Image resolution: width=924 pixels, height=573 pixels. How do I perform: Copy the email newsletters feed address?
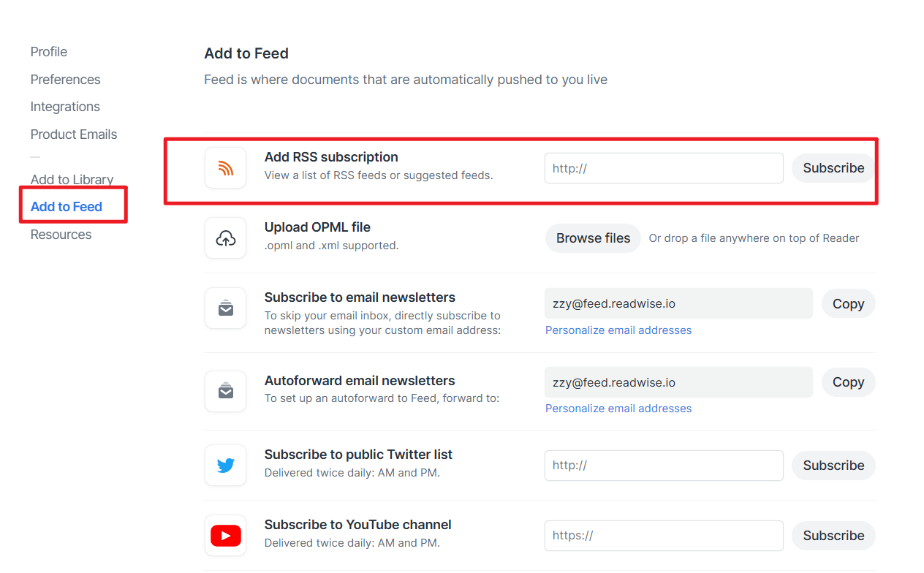coord(848,304)
